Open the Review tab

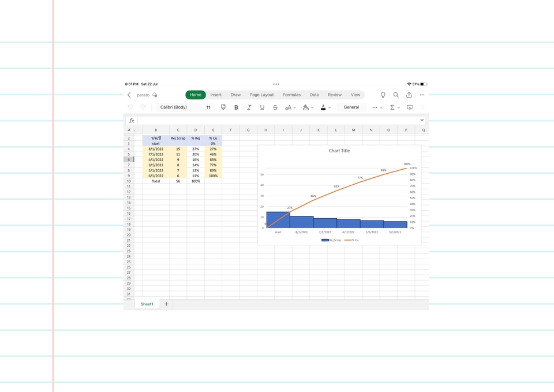click(335, 95)
